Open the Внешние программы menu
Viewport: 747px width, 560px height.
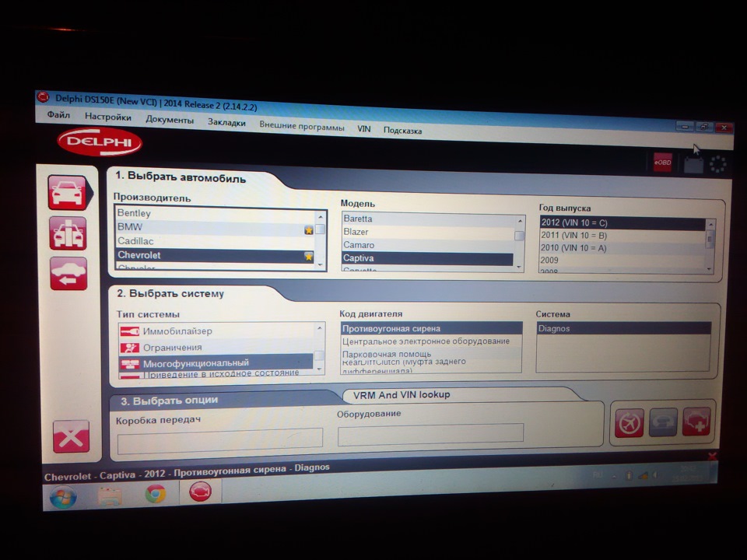(302, 127)
